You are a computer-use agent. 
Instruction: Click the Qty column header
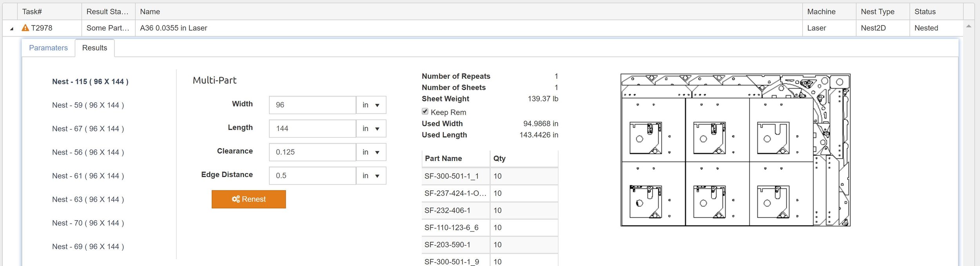tap(524, 158)
